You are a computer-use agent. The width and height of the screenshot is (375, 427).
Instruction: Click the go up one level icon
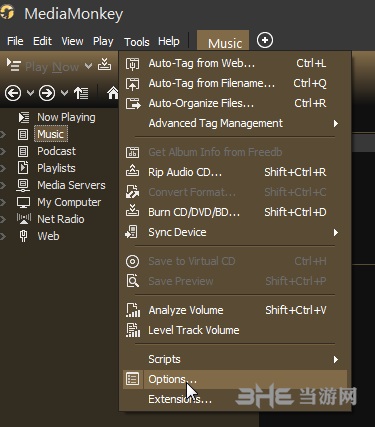point(81,93)
